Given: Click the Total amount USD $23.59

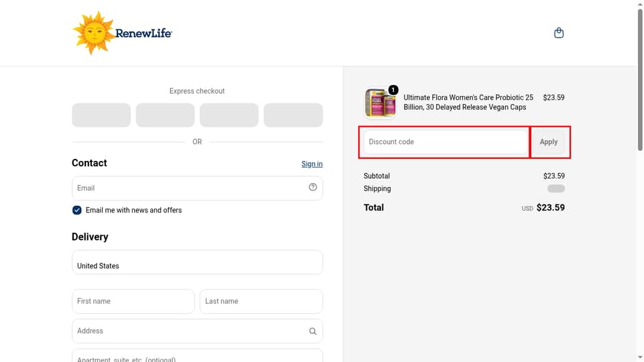Looking at the screenshot, I should 543,208.
